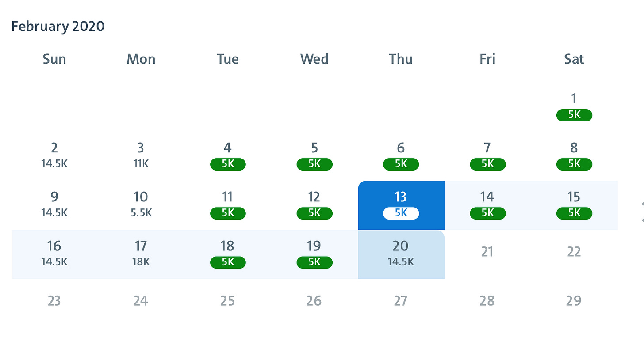The image size is (644, 341).
Task: Select February 9 priced 14.5K
Action: pyautogui.click(x=54, y=205)
